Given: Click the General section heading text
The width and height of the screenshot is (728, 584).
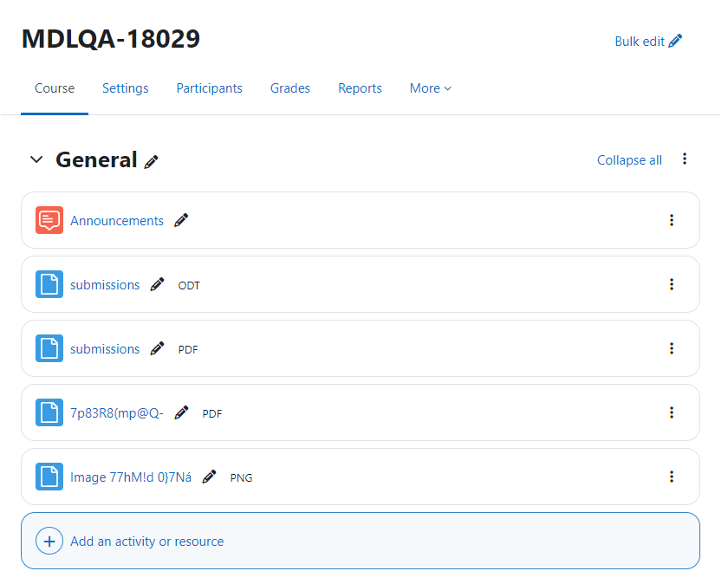Looking at the screenshot, I should (96, 159).
